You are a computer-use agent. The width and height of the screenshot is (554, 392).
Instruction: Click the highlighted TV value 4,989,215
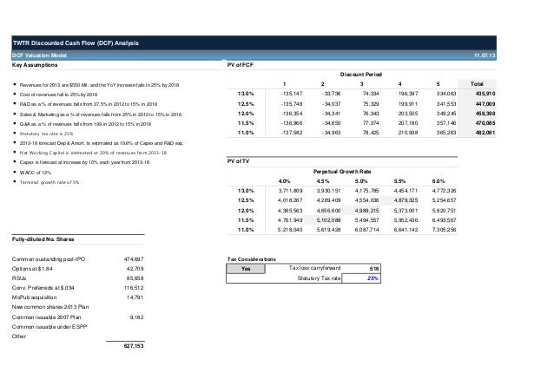coord(366,210)
